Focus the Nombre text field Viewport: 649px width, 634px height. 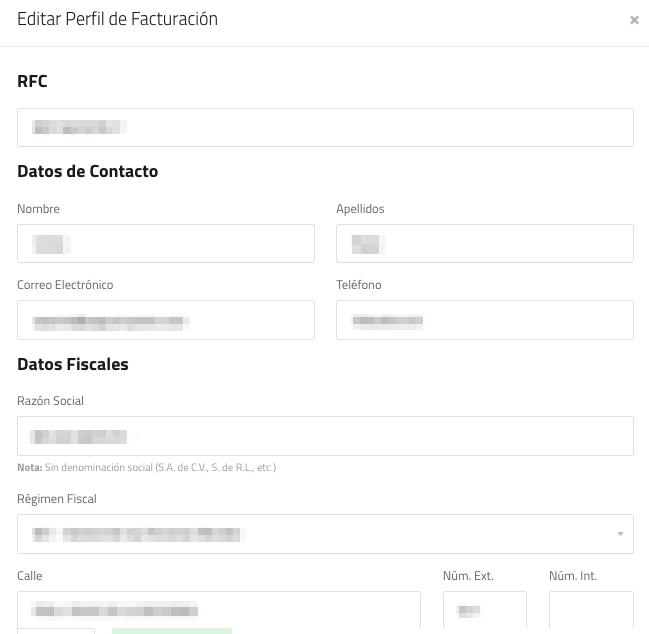point(166,243)
